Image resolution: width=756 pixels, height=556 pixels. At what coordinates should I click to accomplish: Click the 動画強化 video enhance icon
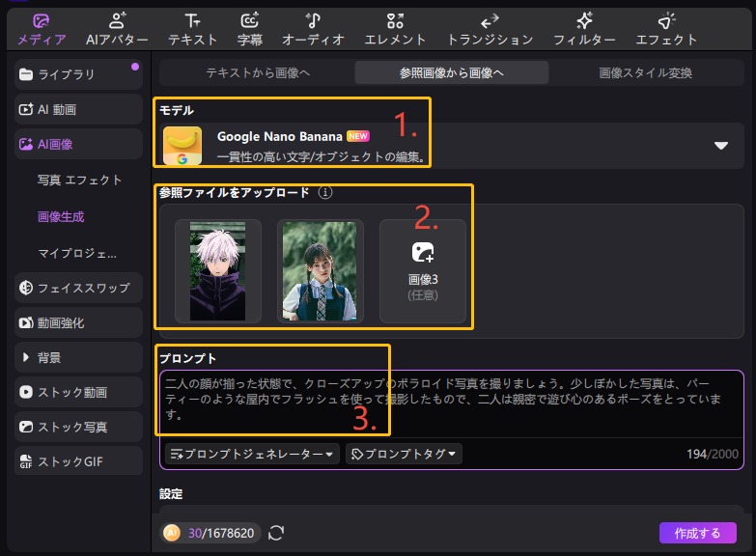25,322
